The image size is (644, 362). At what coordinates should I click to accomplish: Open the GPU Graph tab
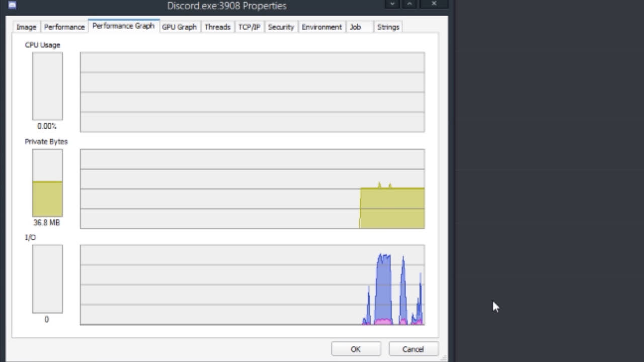[x=179, y=27]
